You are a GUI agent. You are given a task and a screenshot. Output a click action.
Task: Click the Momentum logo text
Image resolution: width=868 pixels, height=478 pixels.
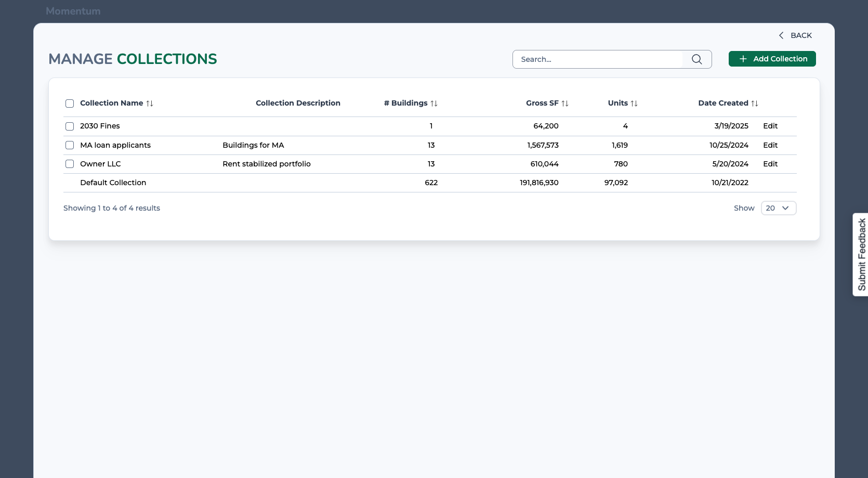tap(73, 11)
